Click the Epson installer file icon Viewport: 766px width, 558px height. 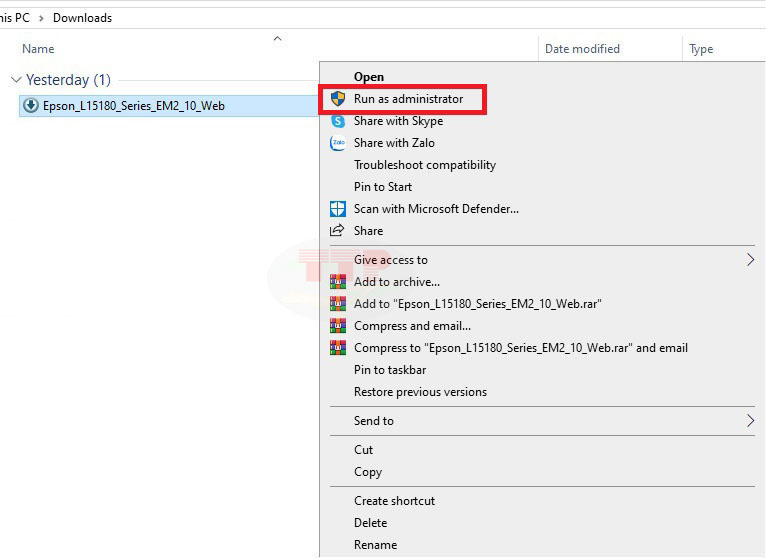click(x=31, y=106)
